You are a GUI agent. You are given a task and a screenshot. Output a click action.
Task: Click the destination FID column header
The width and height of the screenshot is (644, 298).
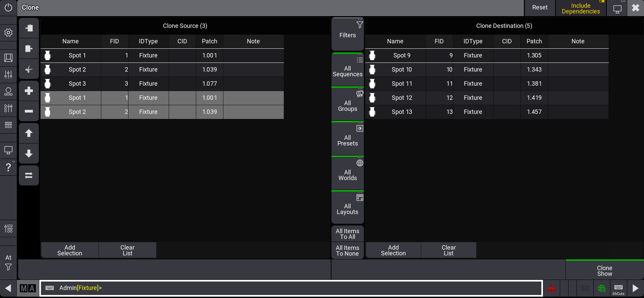point(439,41)
